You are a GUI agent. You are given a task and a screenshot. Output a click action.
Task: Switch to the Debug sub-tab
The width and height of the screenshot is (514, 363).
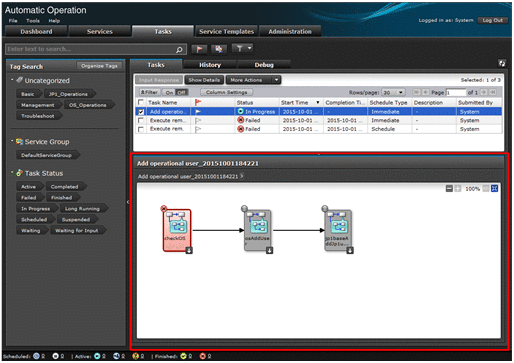tap(264, 65)
